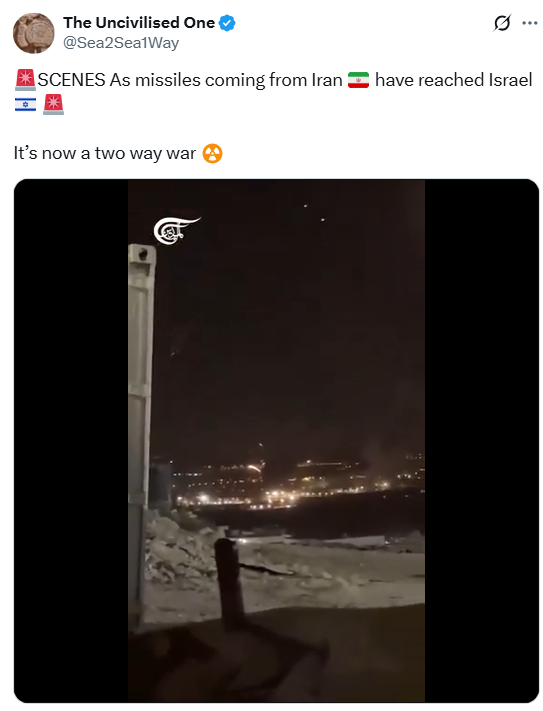Click the dark post in video foreground

(229, 583)
